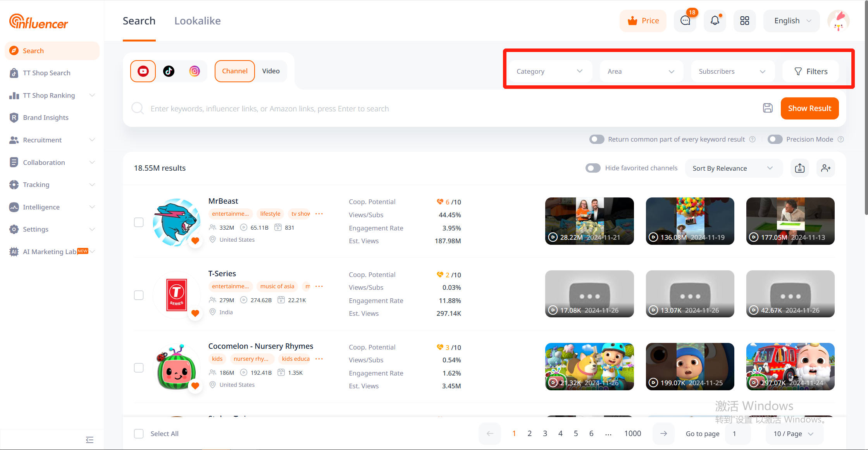Switch to the Lookalike tab
Screen dimensions: 868x450
197,21
